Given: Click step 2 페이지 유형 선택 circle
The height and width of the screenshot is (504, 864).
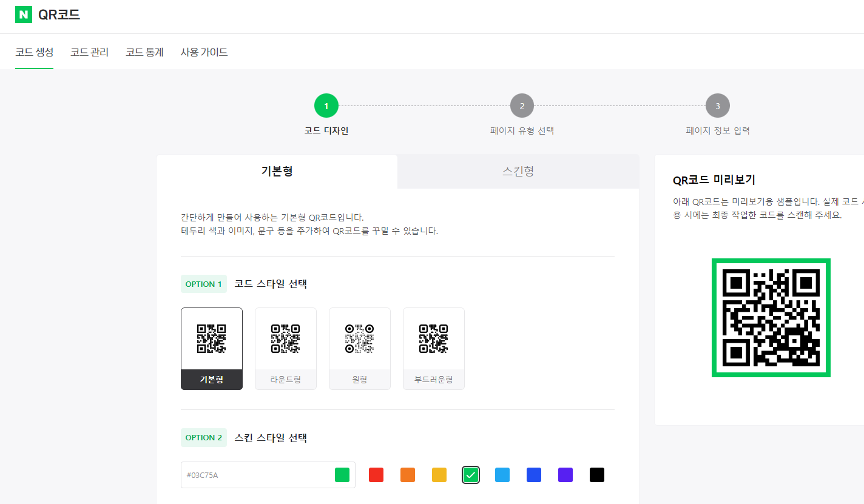Looking at the screenshot, I should click(522, 105).
